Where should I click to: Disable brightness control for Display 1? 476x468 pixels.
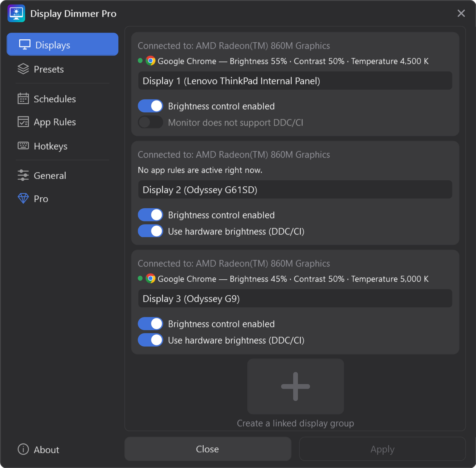[150, 106]
